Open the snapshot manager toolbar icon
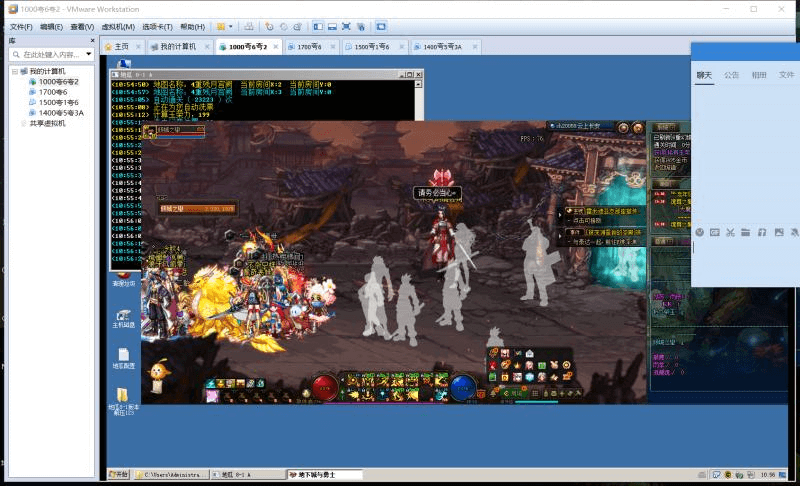800x486 pixels. (x=297, y=27)
